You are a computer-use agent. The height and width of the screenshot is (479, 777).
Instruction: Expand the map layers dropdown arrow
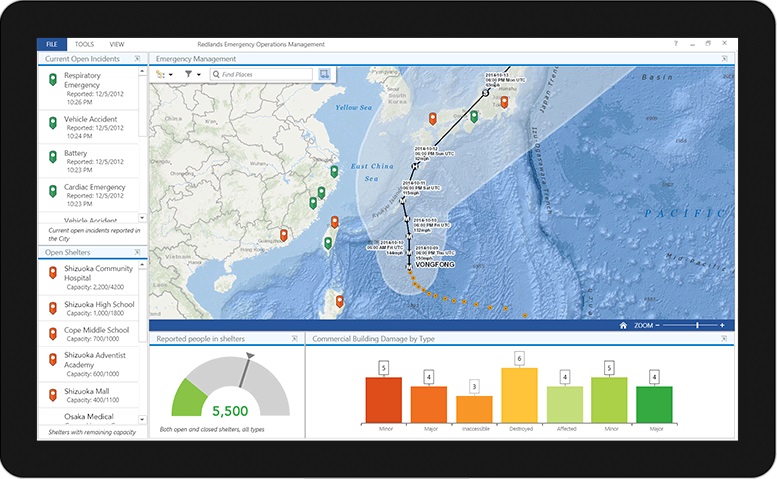[x=170, y=75]
